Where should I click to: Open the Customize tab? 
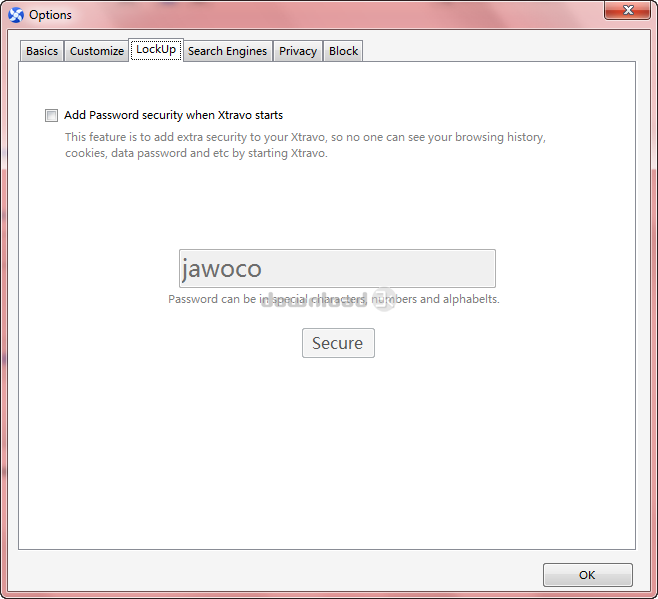click(x=97, y=51)
